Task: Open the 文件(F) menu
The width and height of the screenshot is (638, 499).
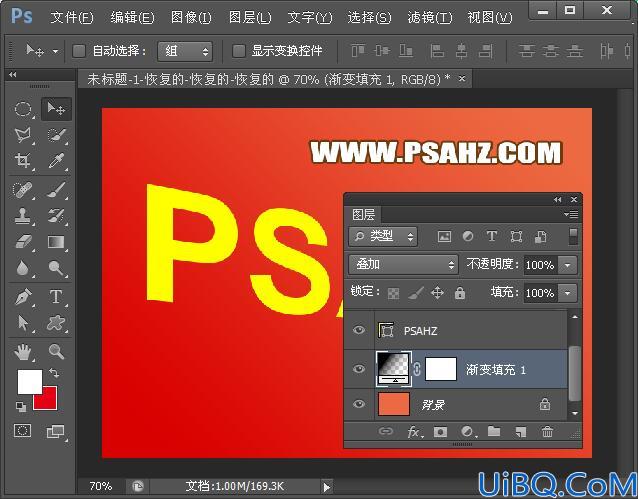Action: click(x=72, y=18)
